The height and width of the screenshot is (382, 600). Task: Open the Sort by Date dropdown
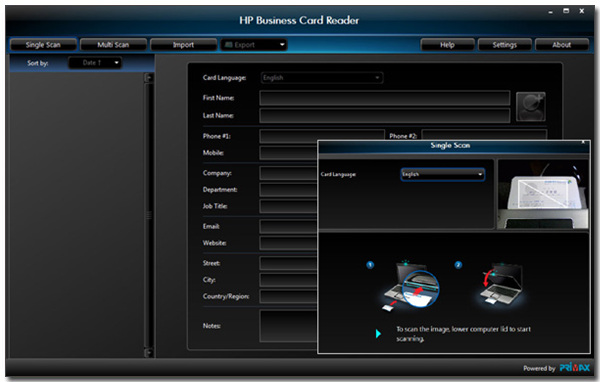(95, 63)
